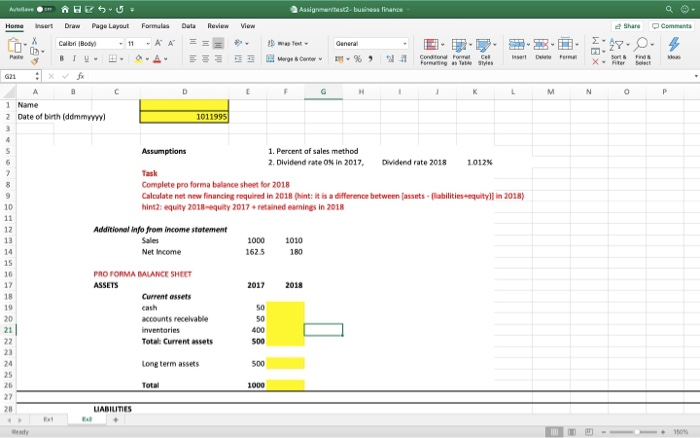The image size is (700, 438).
Task: Open fill color dropdown arrow
Action: tap(147, 59)
